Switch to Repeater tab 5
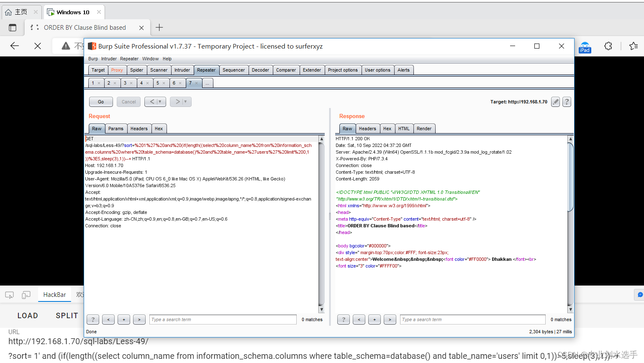 [x=158, y=83]
